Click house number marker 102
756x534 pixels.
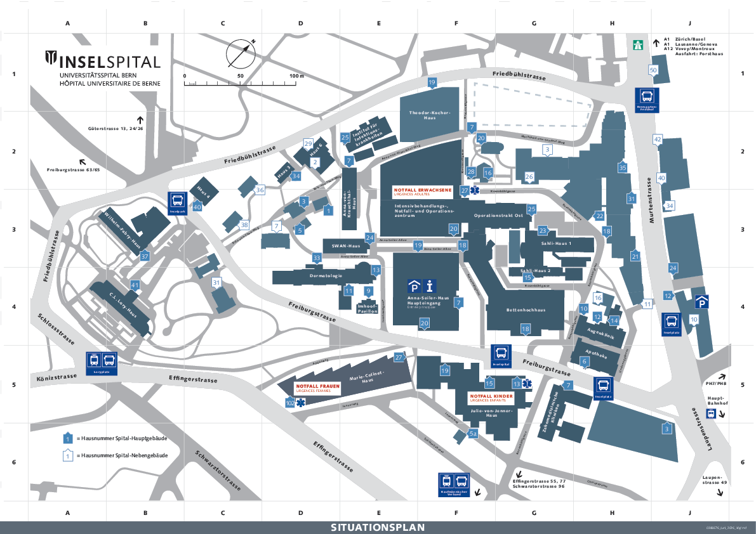click(x=289, y=403)
